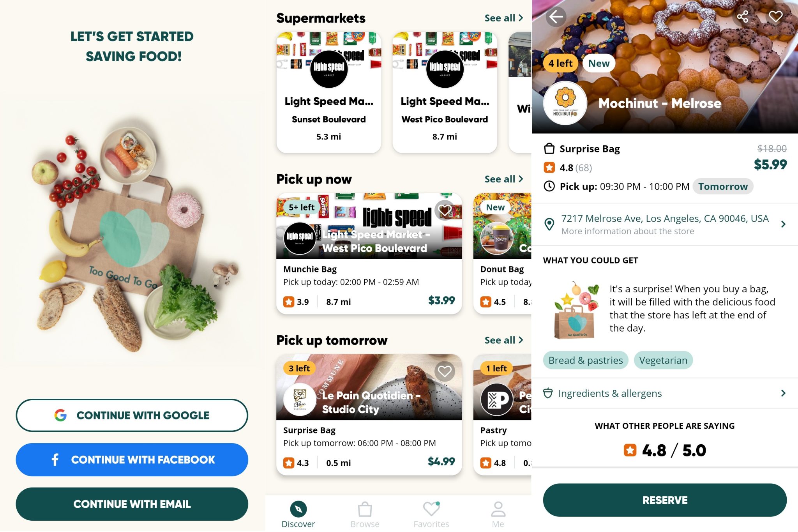Toggle favorite heart on Le Pain Quotidien card
This screenshot has width=798, height=532.
pos(445,371)
